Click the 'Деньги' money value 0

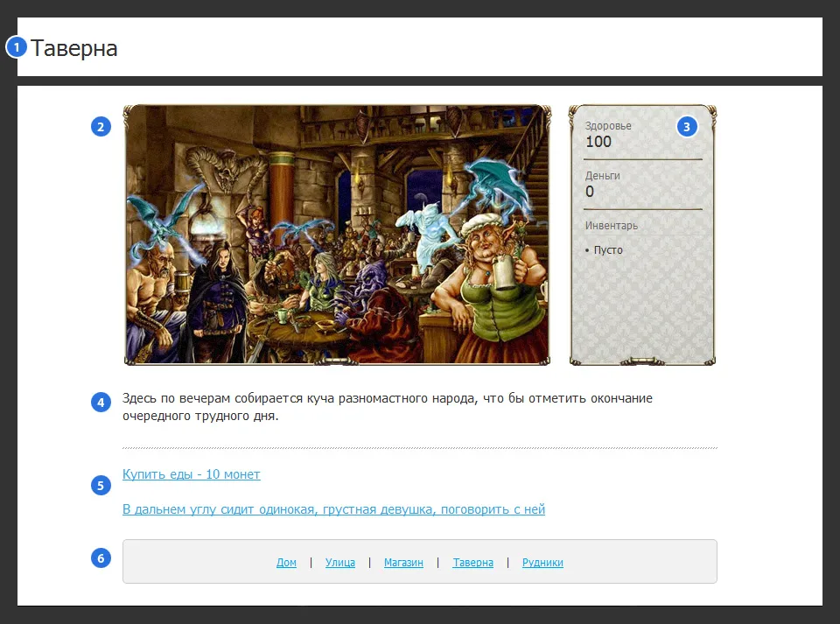pos(590,192)
